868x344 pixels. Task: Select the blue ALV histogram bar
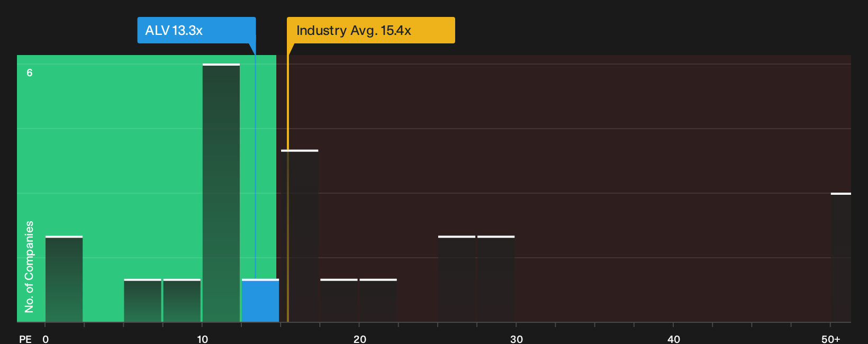coord(260,301)
